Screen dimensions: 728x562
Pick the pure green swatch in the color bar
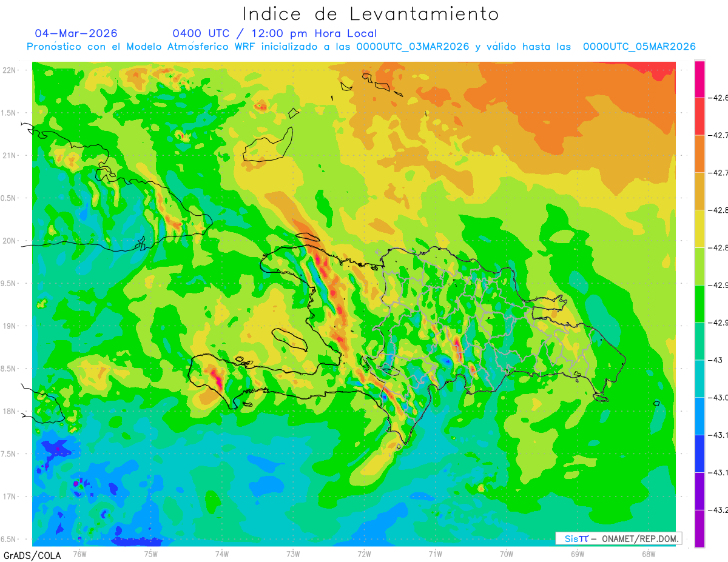699,304
